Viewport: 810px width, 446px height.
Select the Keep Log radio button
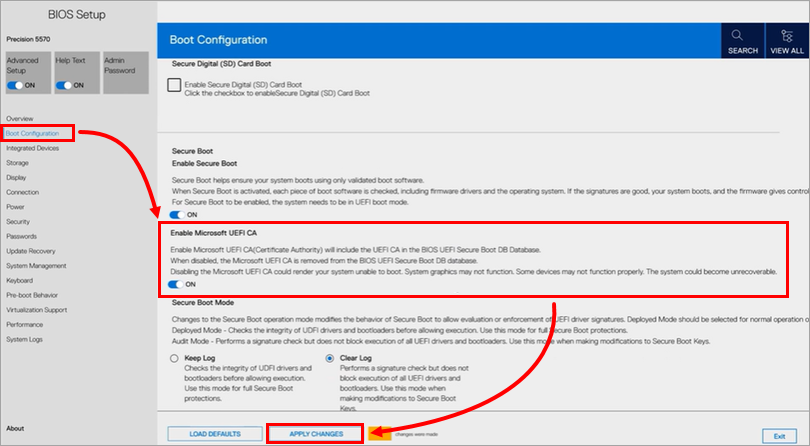pos(175,357)
